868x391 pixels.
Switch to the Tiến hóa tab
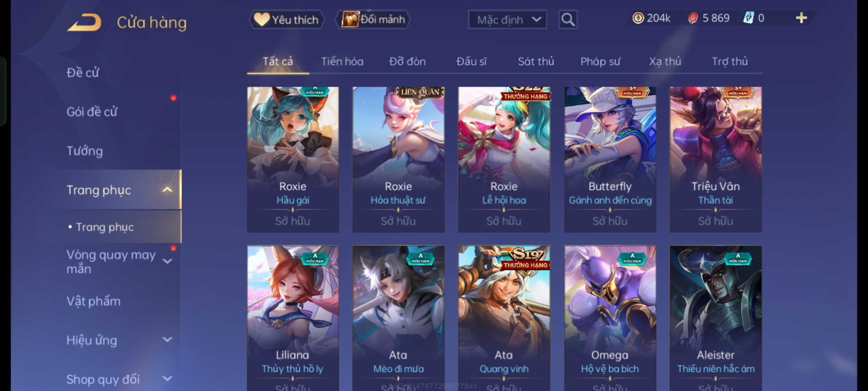click(x=342, y=62)
